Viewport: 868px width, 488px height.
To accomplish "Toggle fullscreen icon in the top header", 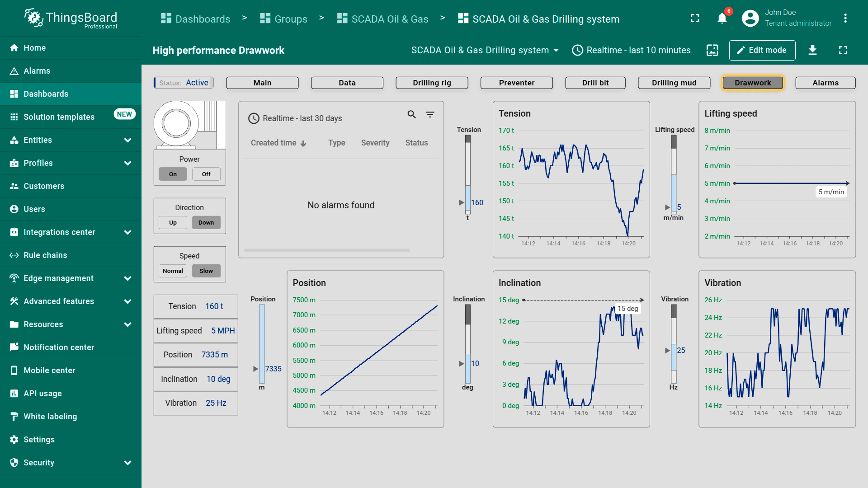I will pos(695,19).
